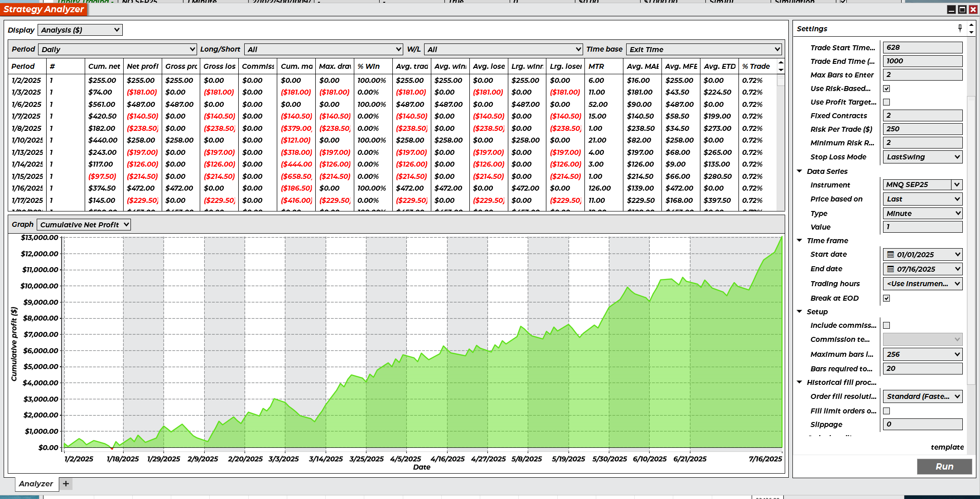Add a new analyzer tab with plus
980x499 pixels.
66,484
